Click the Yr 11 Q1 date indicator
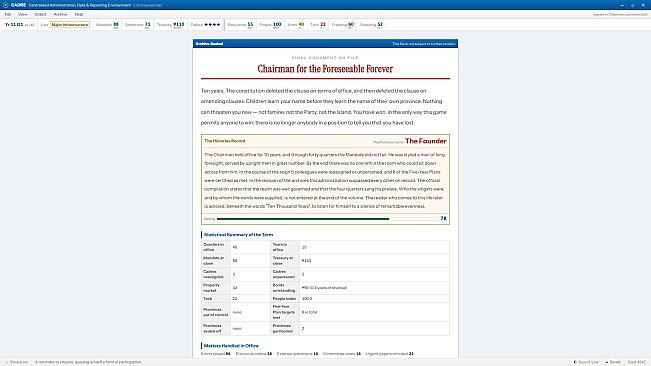This screenshot has height=366, width=651. (20, 24)
